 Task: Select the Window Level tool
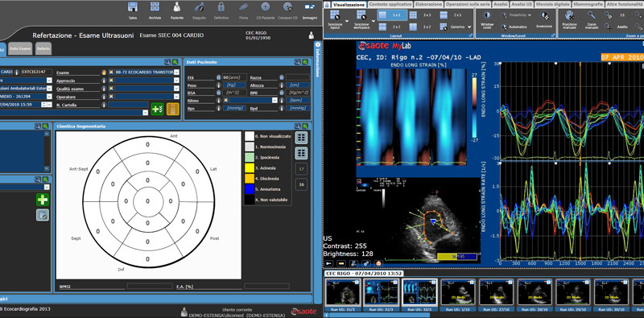[x=487, y=15]
